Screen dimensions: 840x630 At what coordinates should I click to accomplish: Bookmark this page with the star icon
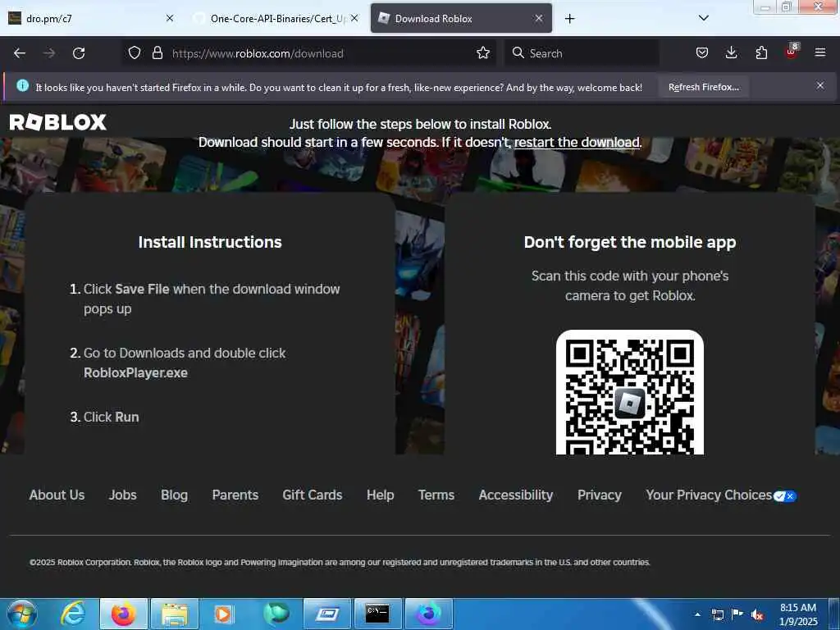coord(483,52)
